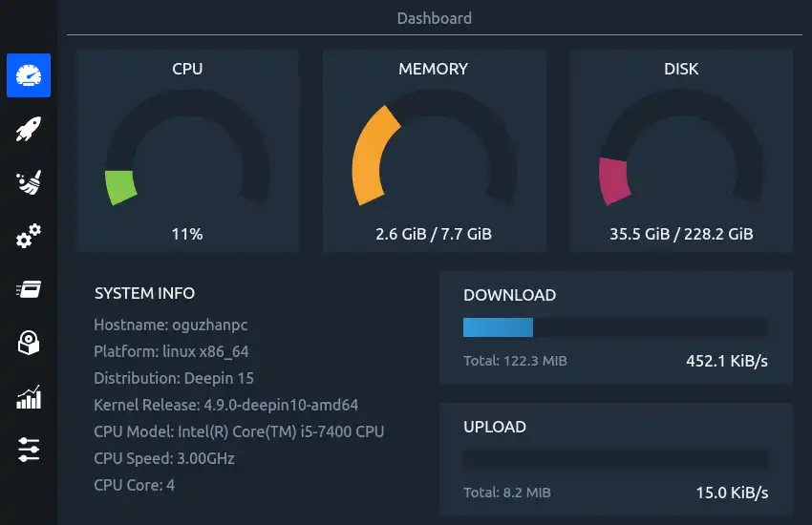Open Processes with stacked windows icon

pyautogui.click(x=29, y=289)
